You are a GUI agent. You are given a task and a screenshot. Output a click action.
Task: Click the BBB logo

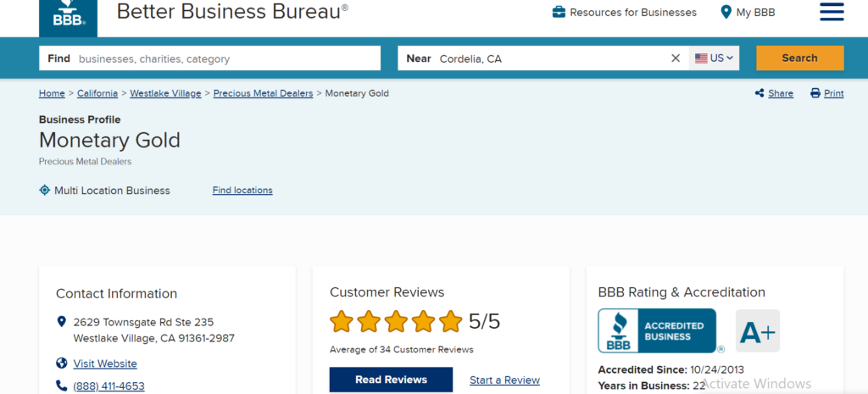68,18
